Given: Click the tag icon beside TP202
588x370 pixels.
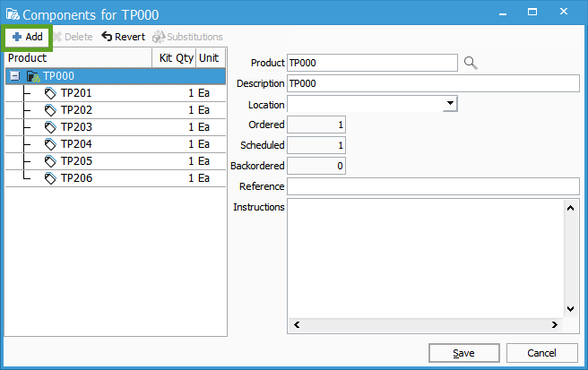Looking at the screenshot, I should click(x=50, y=110).
